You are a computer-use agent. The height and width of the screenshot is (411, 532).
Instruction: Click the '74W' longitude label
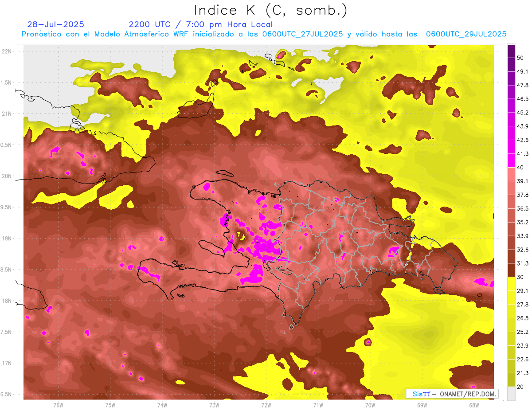click(162, 405)
